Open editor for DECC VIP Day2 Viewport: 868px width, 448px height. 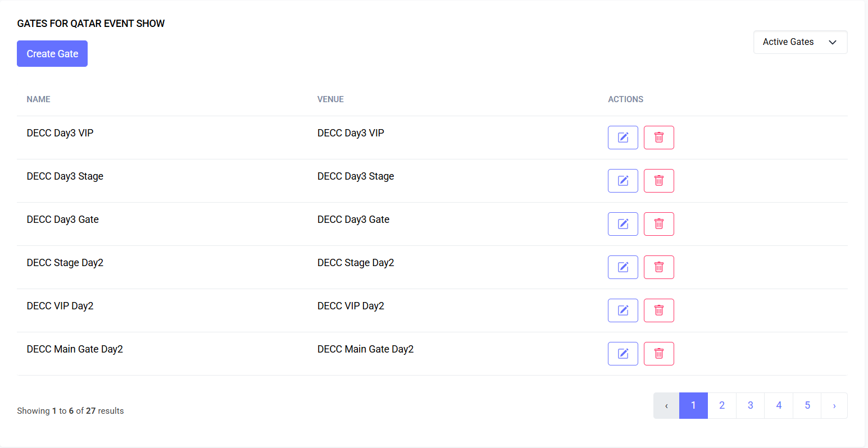(622, 310)
